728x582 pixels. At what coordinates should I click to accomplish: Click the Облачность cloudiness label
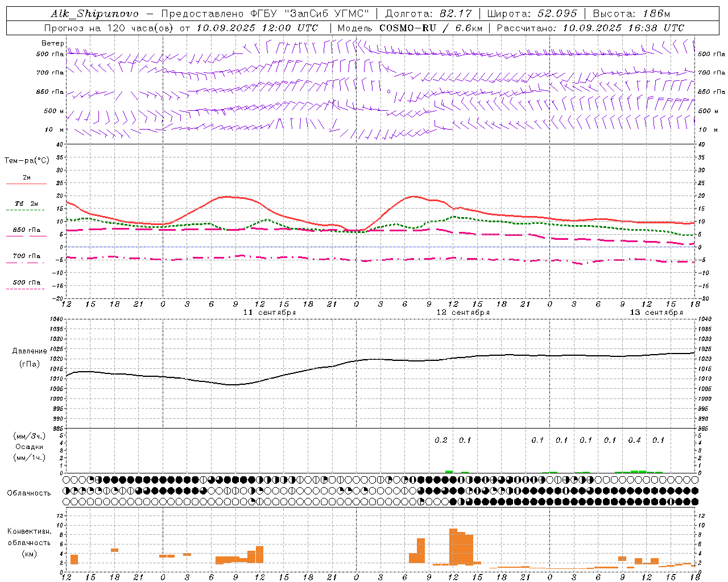29,493
